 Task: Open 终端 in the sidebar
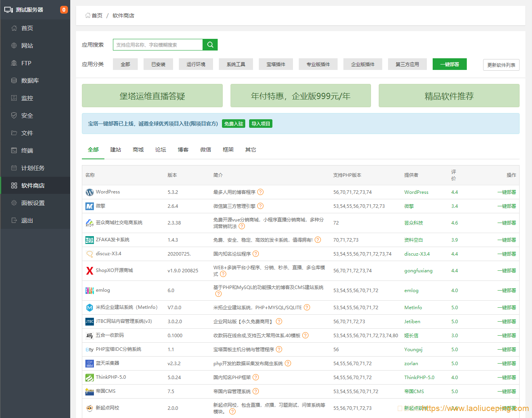pyautogui.click(x=35, y=150)
